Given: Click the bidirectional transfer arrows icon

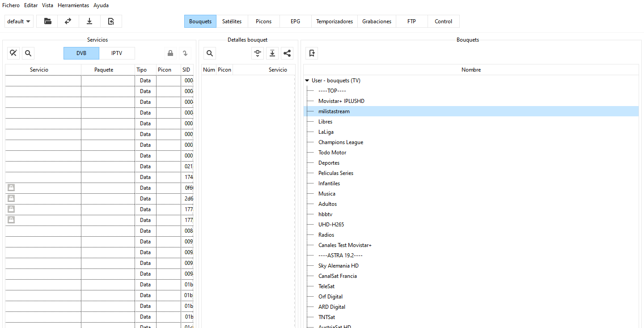Looking at the screenshot, I should tap(68, 21).
